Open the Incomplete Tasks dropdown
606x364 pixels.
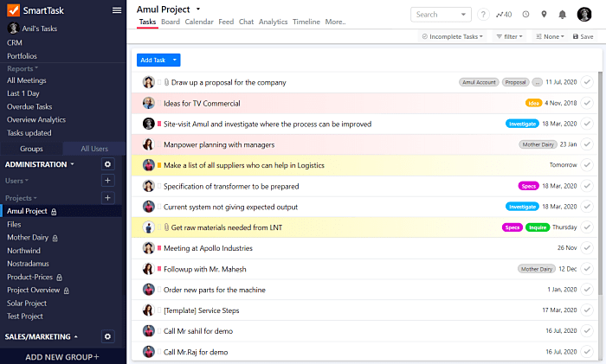(452, 36)
